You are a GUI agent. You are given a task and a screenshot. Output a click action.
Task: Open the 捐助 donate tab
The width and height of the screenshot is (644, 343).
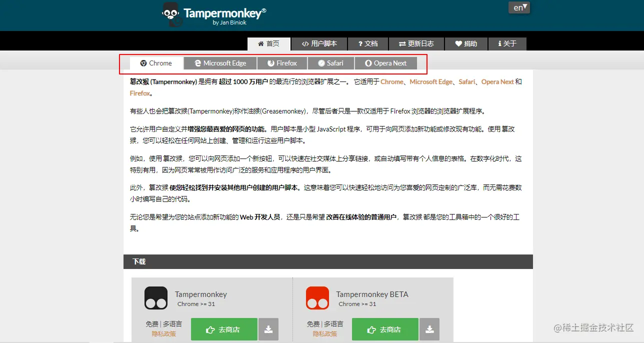pyautogui.click(x=466, y=44)
